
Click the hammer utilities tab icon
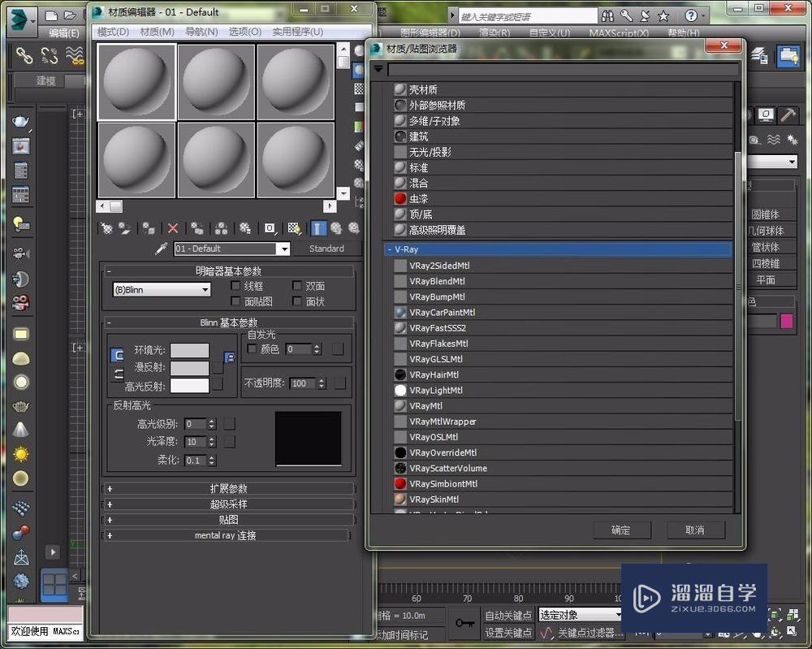coord(788,115)
